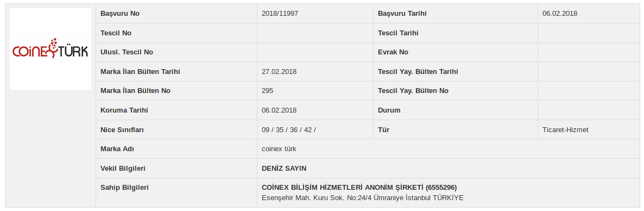Click the Evrak No label
This screenshot has width=644, height=211.
(x=393, y=52)
